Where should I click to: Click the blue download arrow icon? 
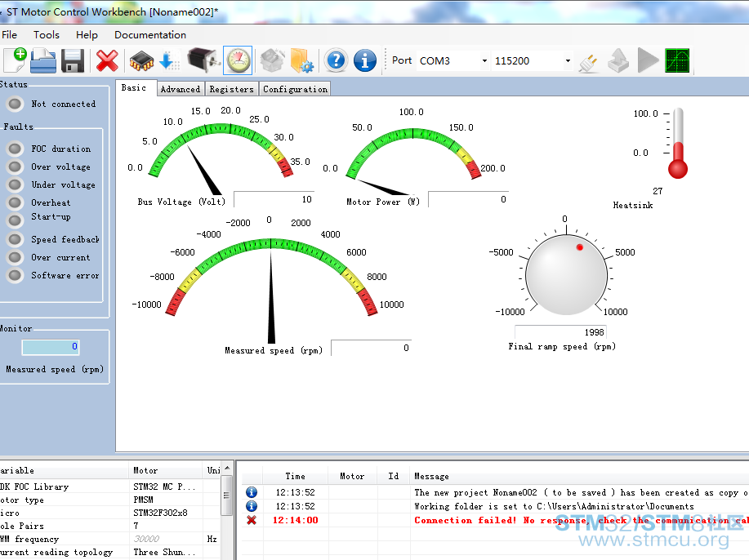[x=169, y=61]
